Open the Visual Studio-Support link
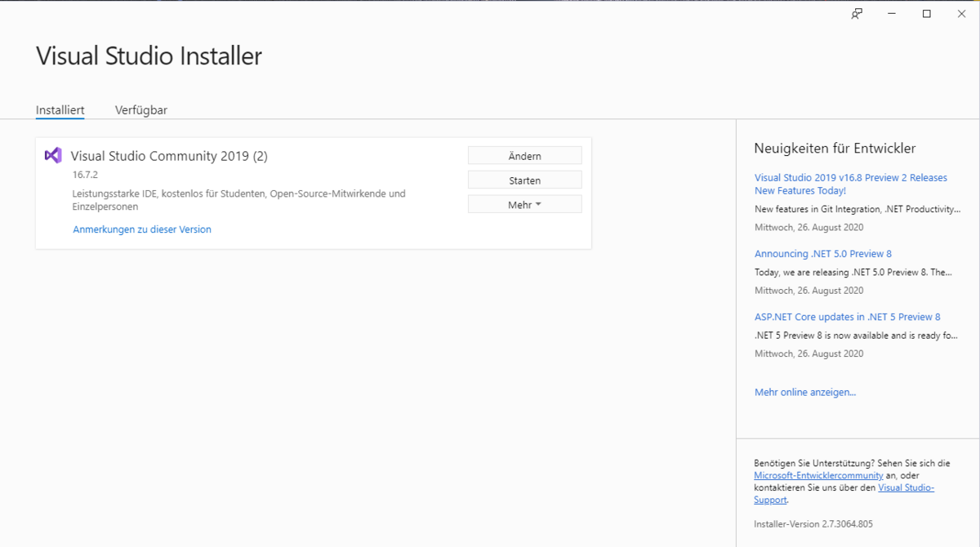This screenshot has height=547, width=980. (906, 487)
